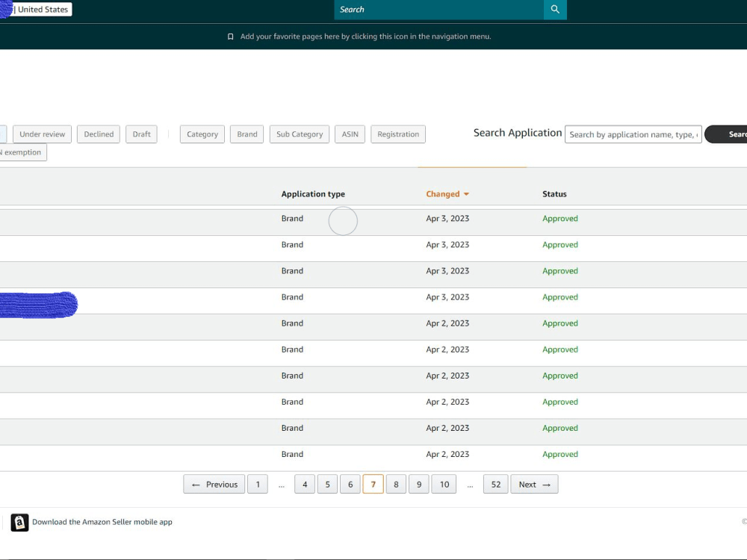Toggle the Changed column sort arrow
Viewport: 747px width, 560px height.
point(466,194)
